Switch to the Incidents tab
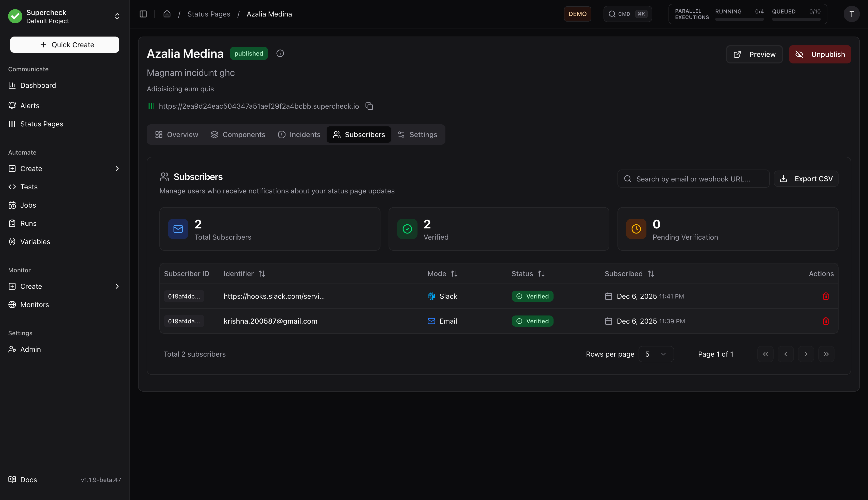The image size is (868, 500). [x=299, y=134]
